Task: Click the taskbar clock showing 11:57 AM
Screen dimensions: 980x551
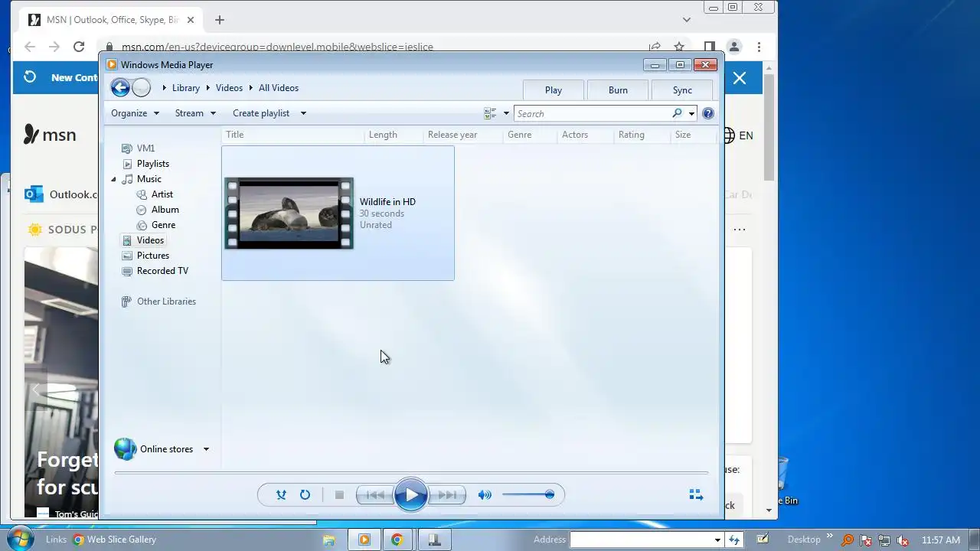Action: 941,540
